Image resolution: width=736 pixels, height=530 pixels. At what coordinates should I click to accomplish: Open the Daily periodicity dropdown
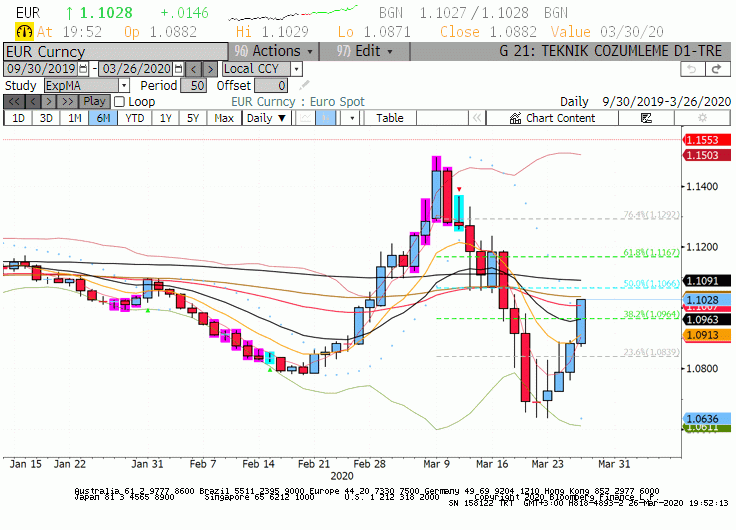tap(266, 118)
